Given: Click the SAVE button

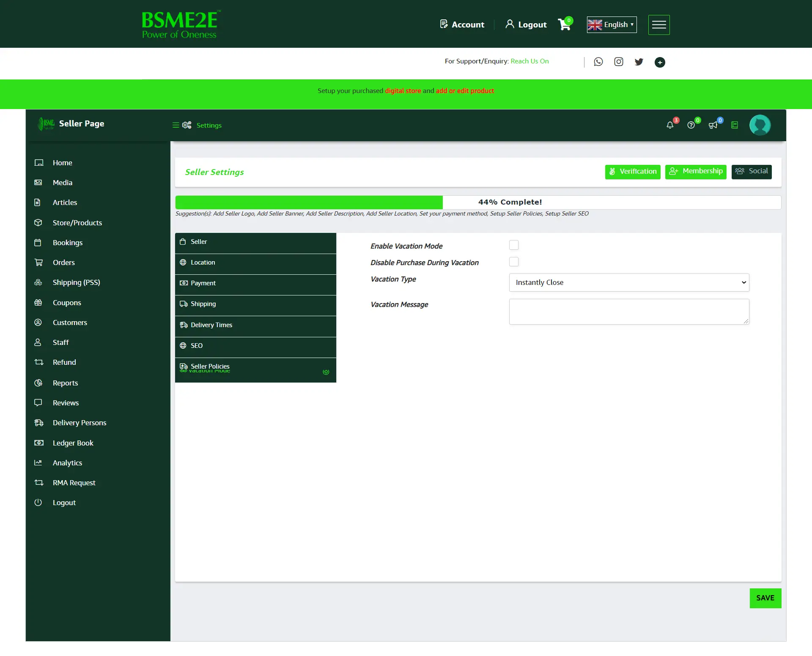Looking at the screenshot, I should tap(765, 598).
